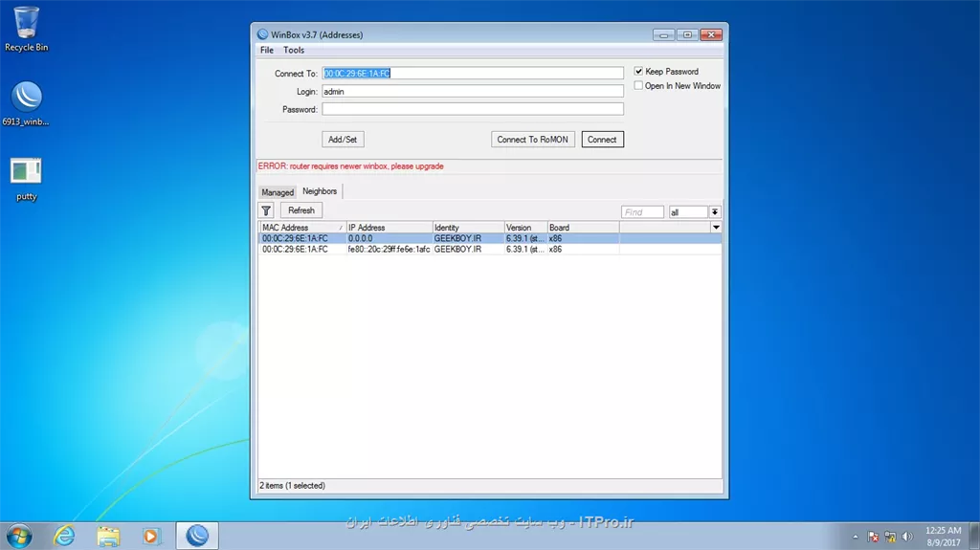The width and height of the screenshot is (980, 550).
Task: Click the Add/Set button
Action: [343, 140]
